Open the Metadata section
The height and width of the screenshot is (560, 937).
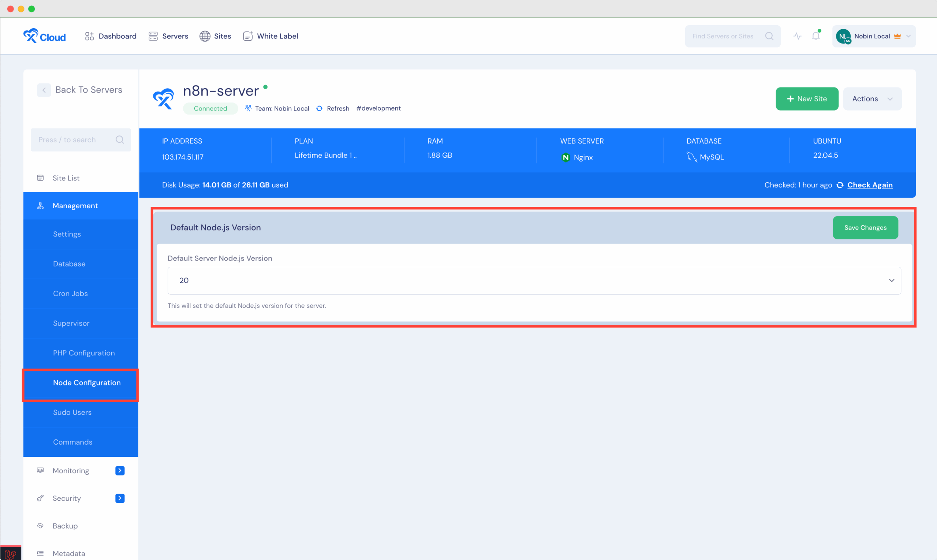69,553
